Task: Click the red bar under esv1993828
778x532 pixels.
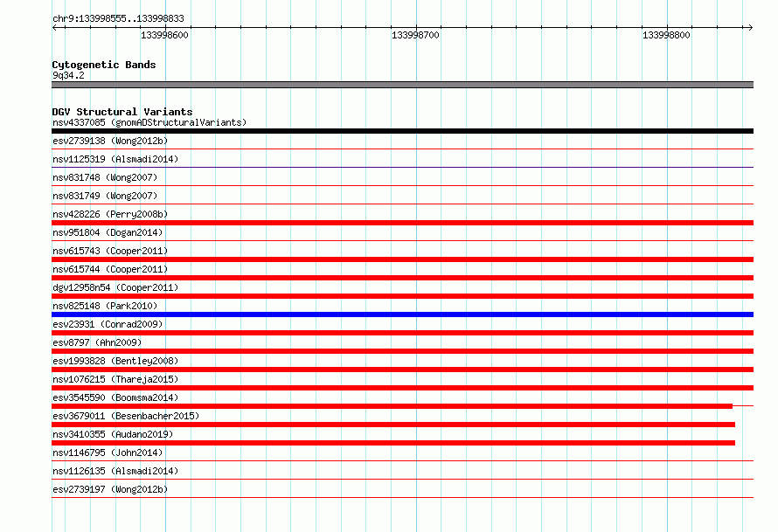Action: tap(402, 370)
